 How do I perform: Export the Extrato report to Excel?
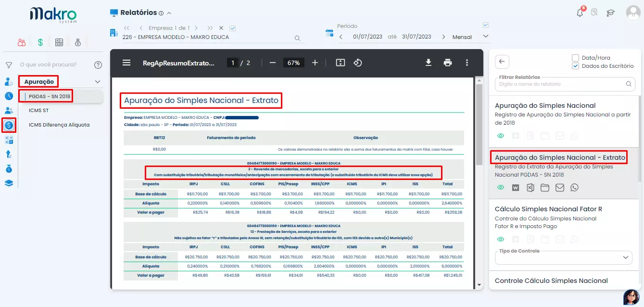[x=530, y=188]
